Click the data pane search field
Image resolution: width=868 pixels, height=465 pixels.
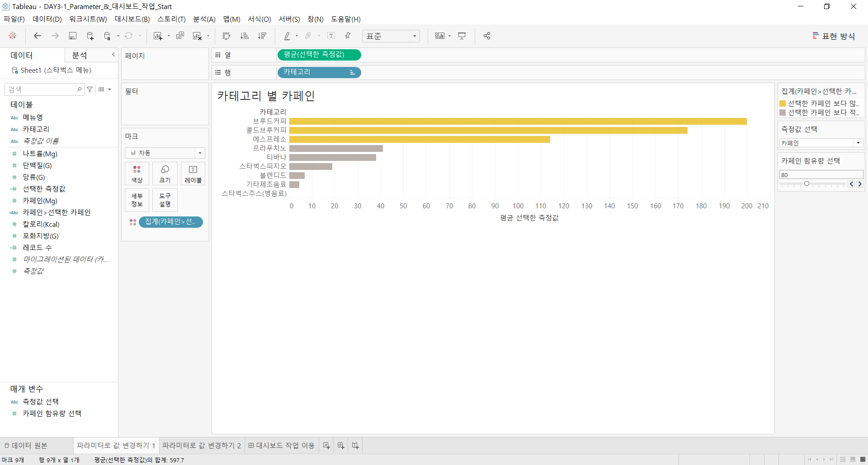click(44, 89)
